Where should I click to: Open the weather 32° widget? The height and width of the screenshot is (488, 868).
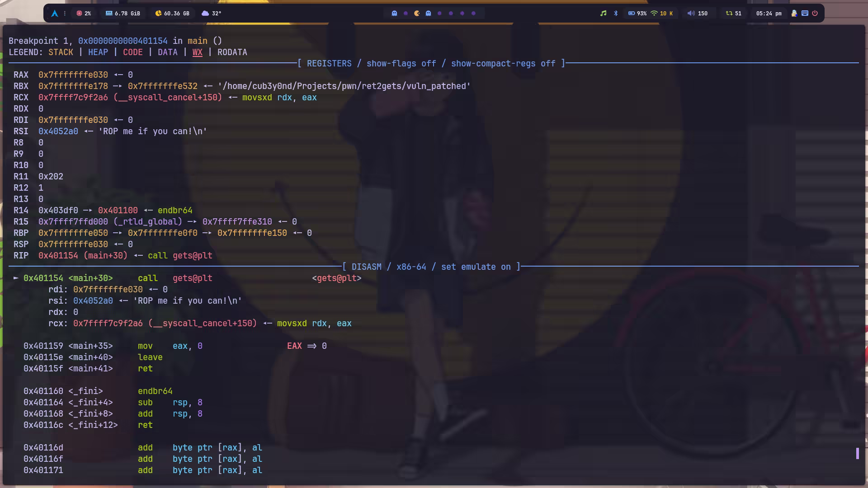click(x=211, y=14)
